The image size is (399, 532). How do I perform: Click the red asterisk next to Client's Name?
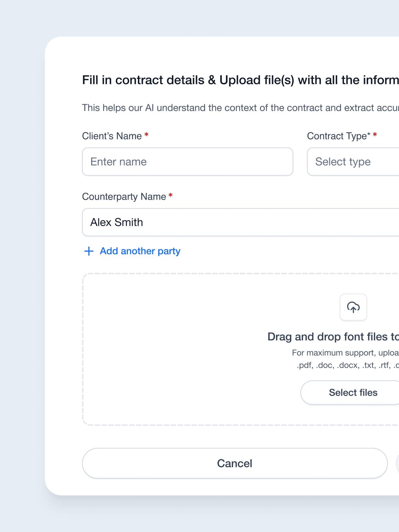147,135
